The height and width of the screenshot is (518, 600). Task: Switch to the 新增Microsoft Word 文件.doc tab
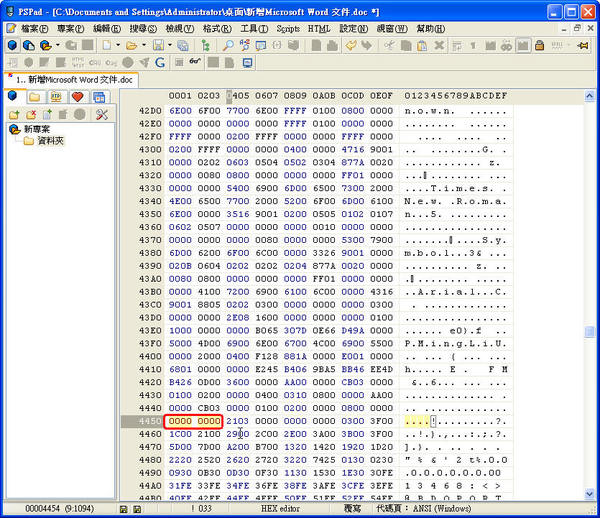tap(75, 79)
